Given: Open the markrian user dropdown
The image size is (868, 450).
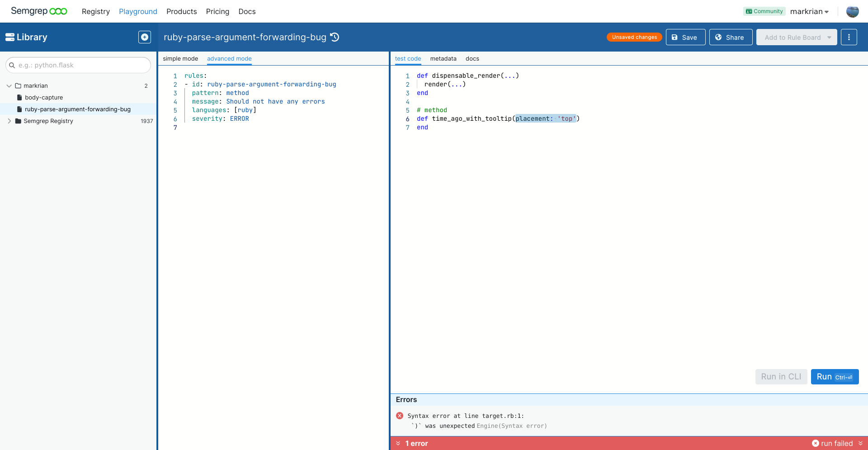Looking at the screenshot, I should (809, 11).
